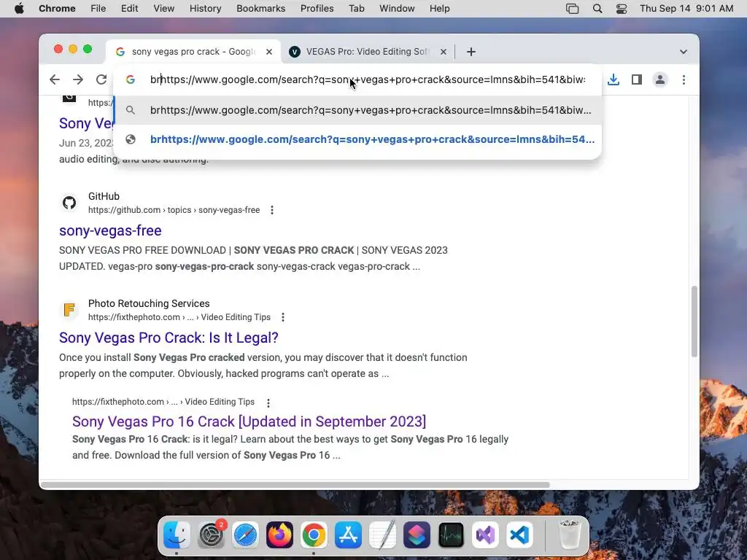Open System Preferences from the Dock

[x=211, y=534]
